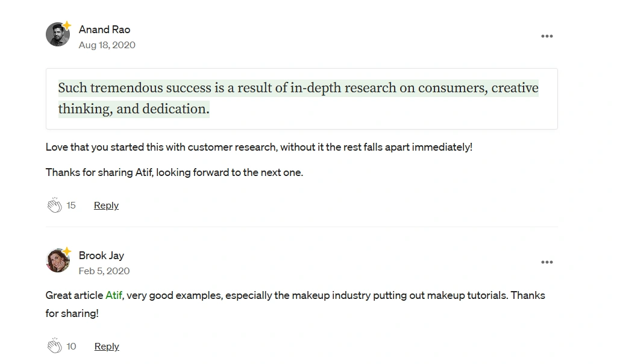617x364 pixels.
Task: Open Anand Rao's profile picture
Action: (x=57, y=34)
